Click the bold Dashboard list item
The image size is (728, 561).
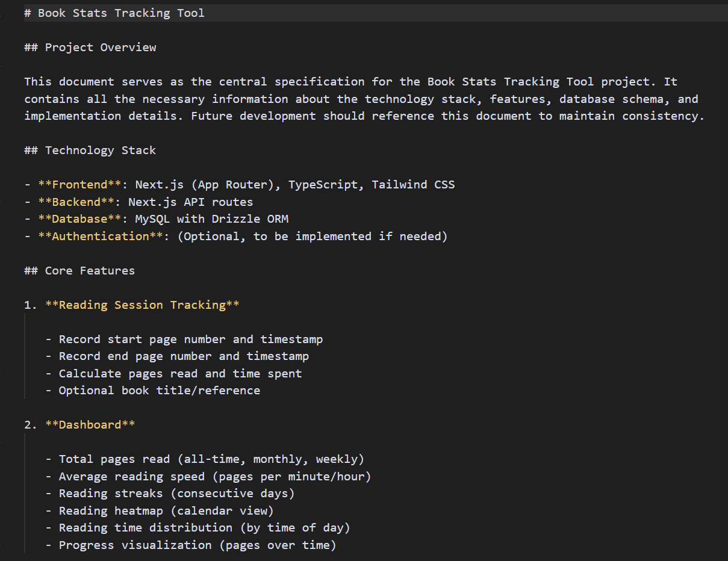click(x=90, y=424)
